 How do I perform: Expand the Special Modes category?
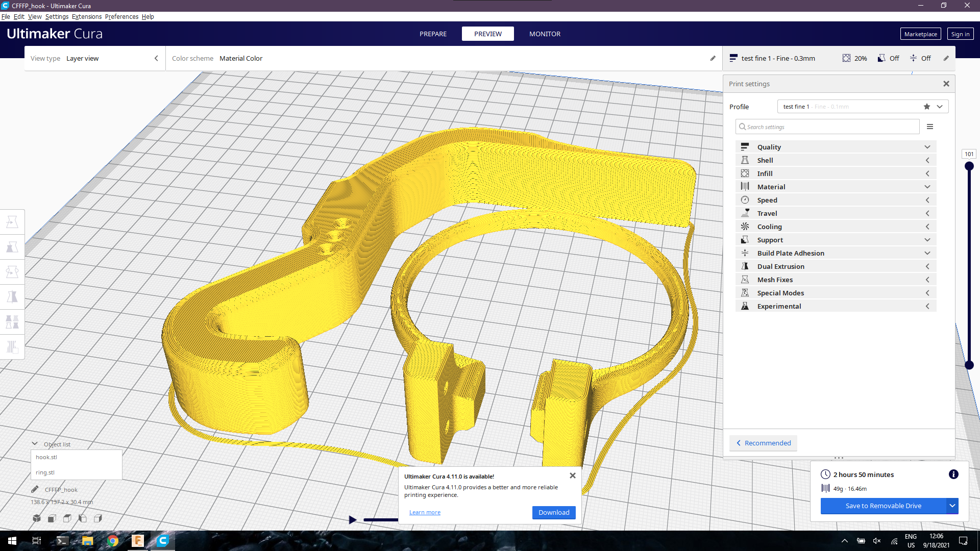point(836,293)
